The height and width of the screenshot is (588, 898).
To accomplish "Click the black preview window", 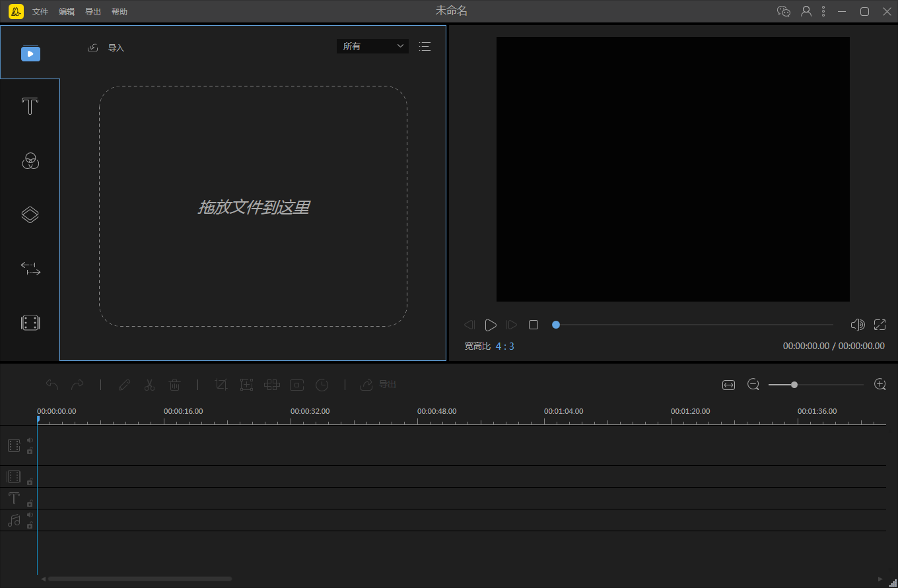I will pos(673,169).
